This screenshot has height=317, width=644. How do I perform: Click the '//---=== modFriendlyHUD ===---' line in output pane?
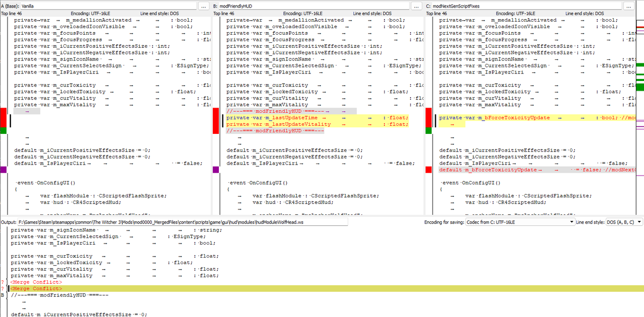tap(59, 295)
